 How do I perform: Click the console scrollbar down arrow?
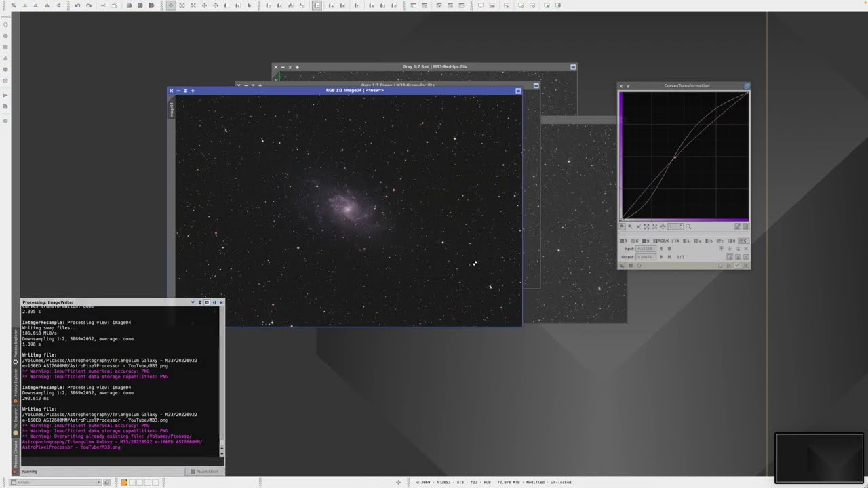tap(222, 453)
